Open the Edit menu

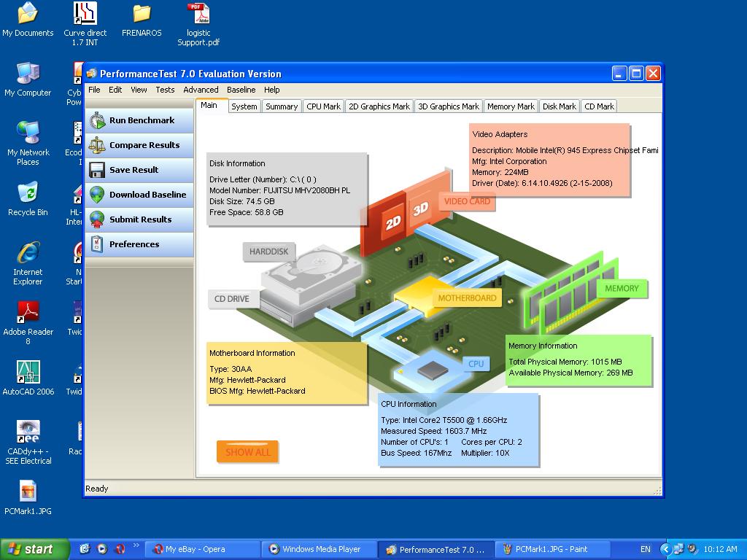point(115,90)
